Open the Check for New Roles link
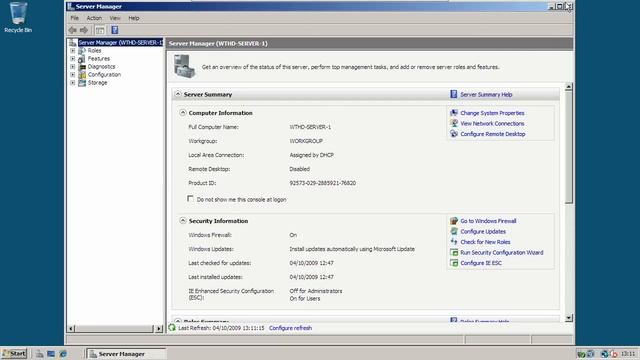The image size is (640, 360). [x=485, y=242]
